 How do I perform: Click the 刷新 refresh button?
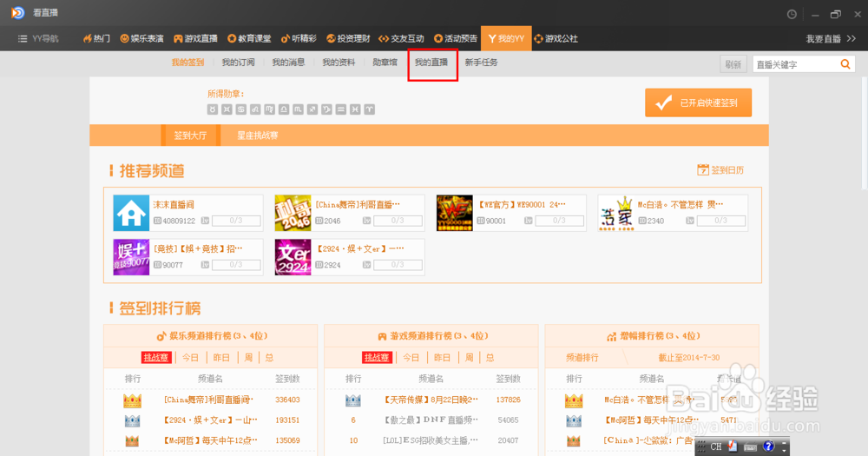(733, 64)
